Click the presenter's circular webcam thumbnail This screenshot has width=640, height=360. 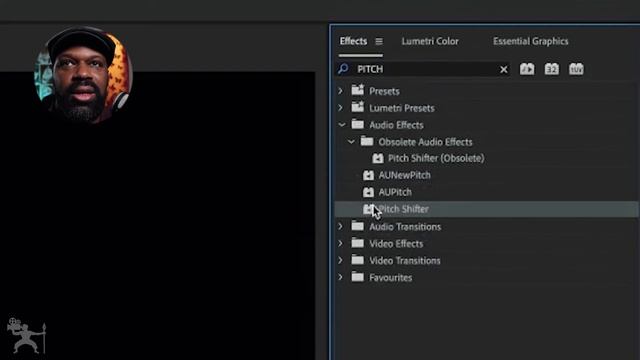[83, 75]
